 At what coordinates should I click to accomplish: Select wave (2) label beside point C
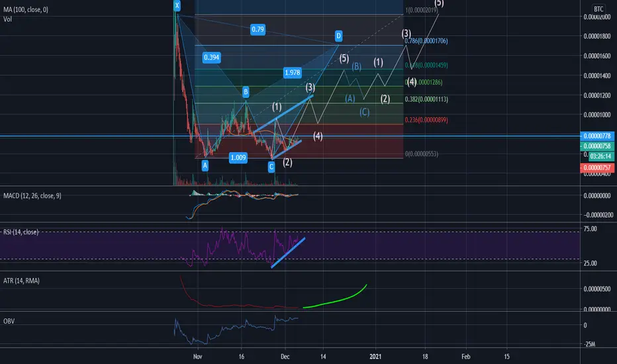click(x=287, y=162)
